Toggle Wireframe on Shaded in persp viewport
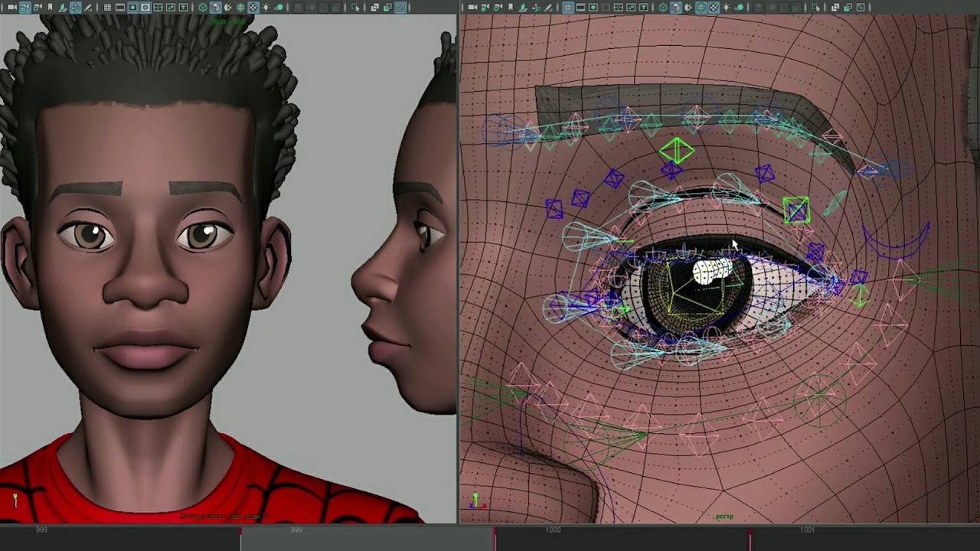The height and width of the screenshot is (551, 980). 701,8
